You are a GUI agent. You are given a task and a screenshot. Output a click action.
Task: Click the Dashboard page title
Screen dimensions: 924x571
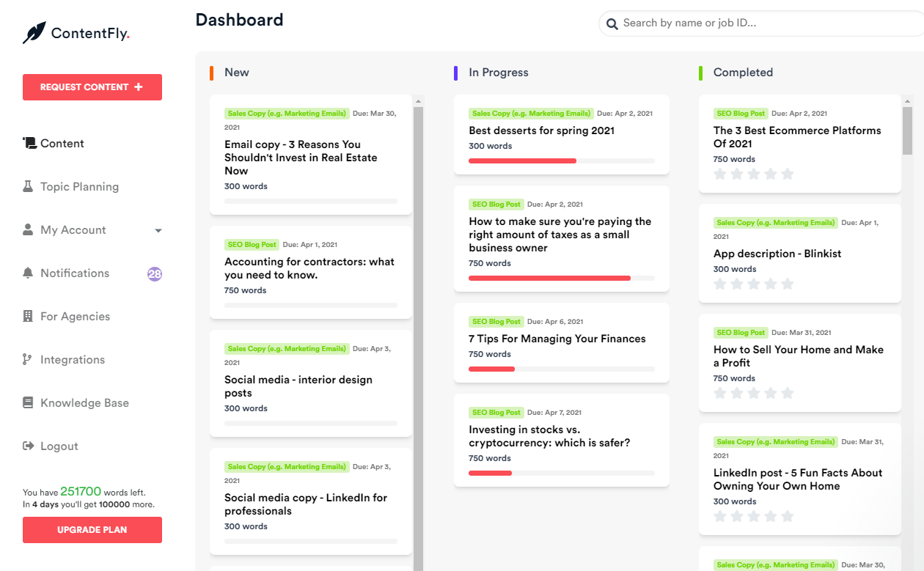click(x=239, y=20)
